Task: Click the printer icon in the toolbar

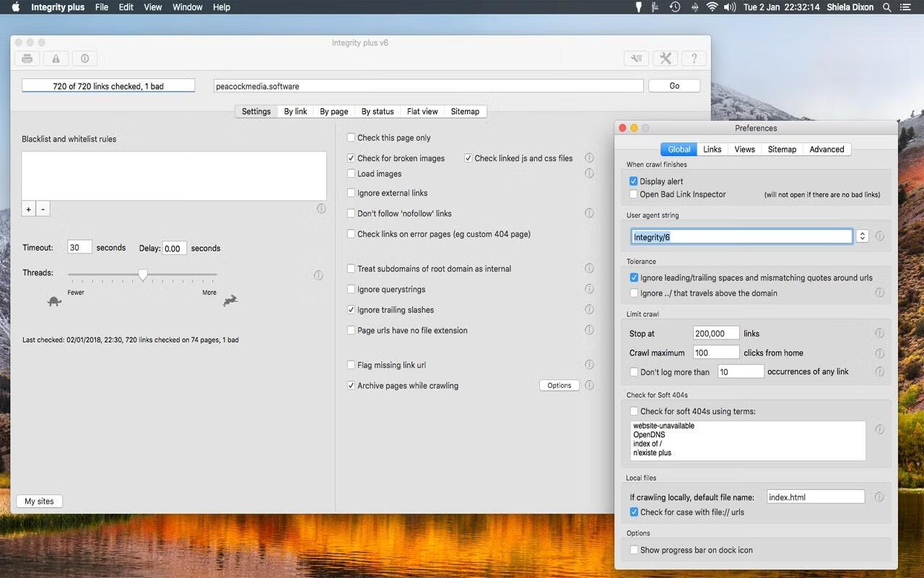Action: 27,59
